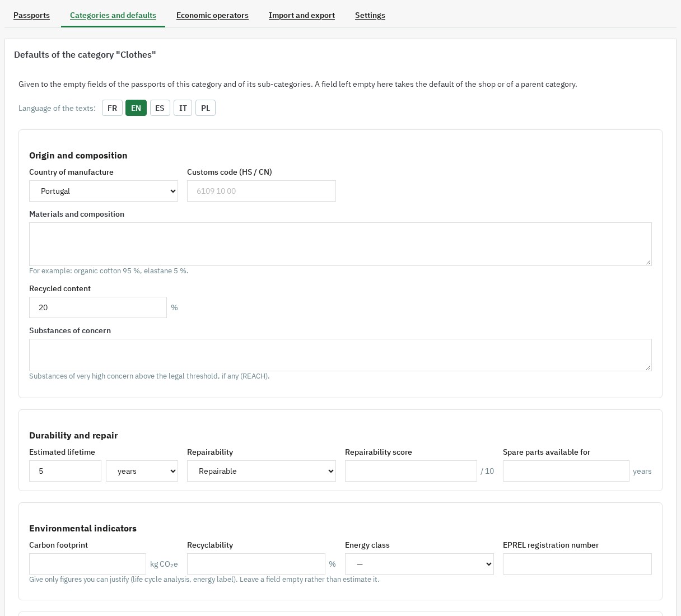Open the Passports tab
Viewport: 681px width, 616px height.
point(31,15)
